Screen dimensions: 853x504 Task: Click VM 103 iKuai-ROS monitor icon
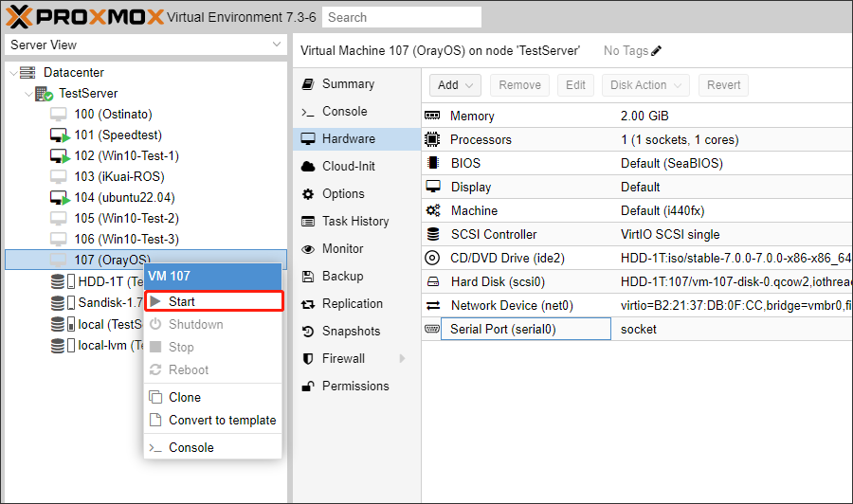[58, 177]
